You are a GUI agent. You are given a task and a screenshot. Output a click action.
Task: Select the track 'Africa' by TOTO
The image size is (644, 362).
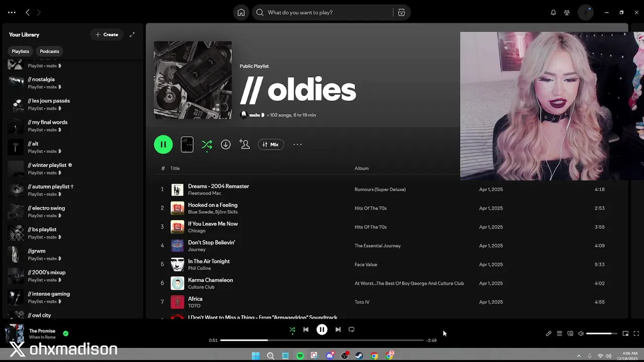coord(195,299)
